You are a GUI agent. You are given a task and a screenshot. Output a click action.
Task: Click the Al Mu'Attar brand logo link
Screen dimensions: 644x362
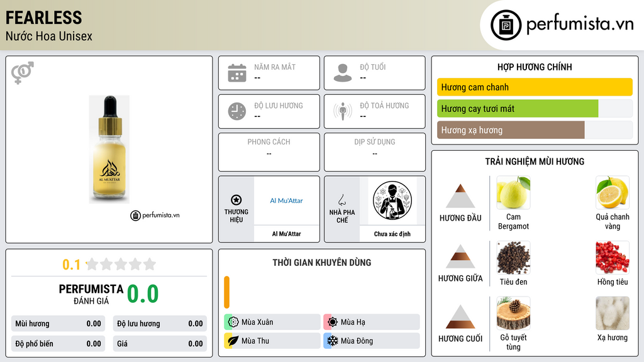(x=286, y=200)
